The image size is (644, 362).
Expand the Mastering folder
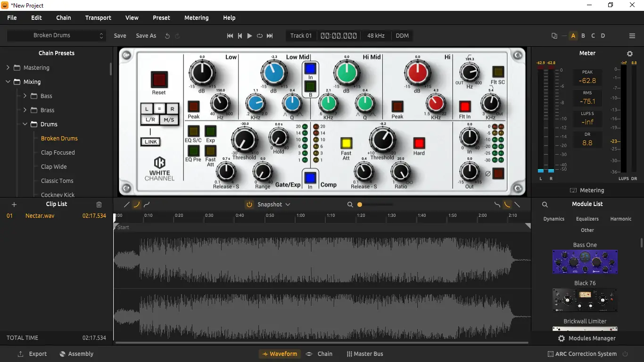[x=8, y=67]
